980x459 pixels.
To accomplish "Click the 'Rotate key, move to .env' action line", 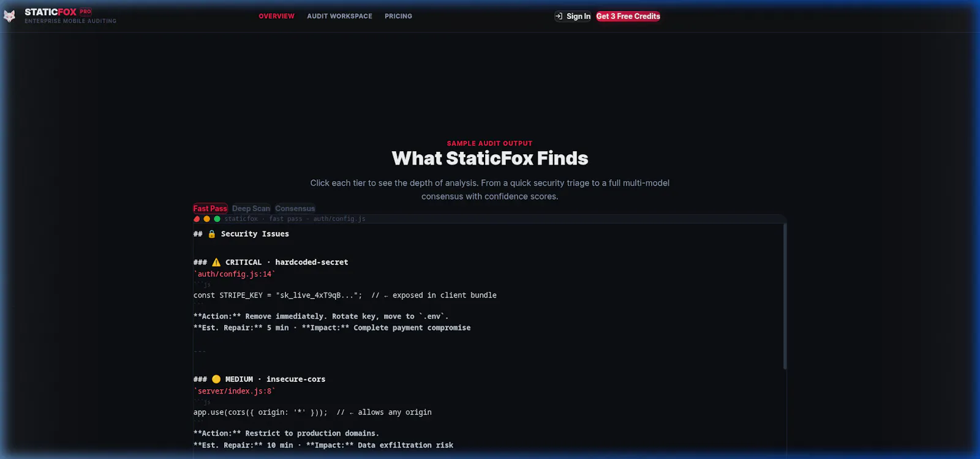I will pyautogui.click(x=321, y=316).
